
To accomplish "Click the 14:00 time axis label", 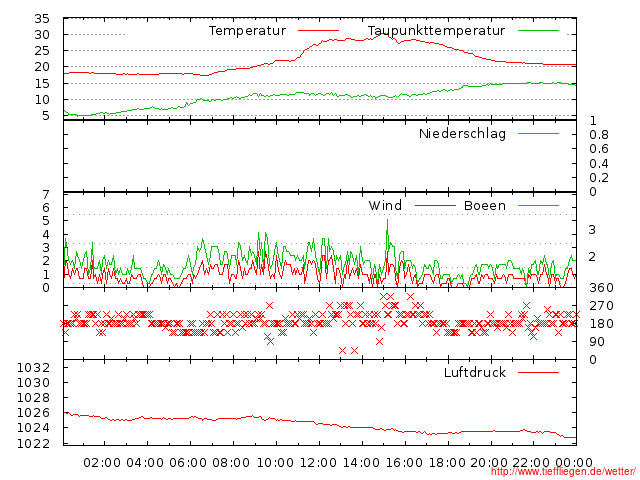I will point(361,463).
